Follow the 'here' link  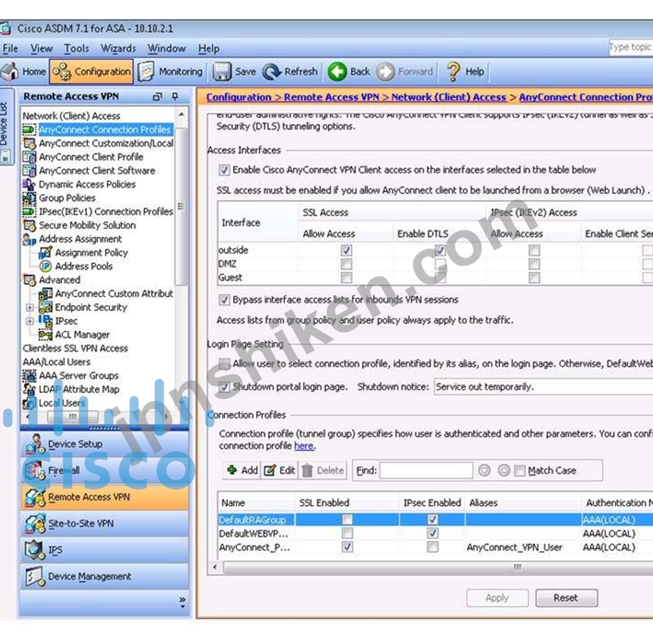click(304, 446)
